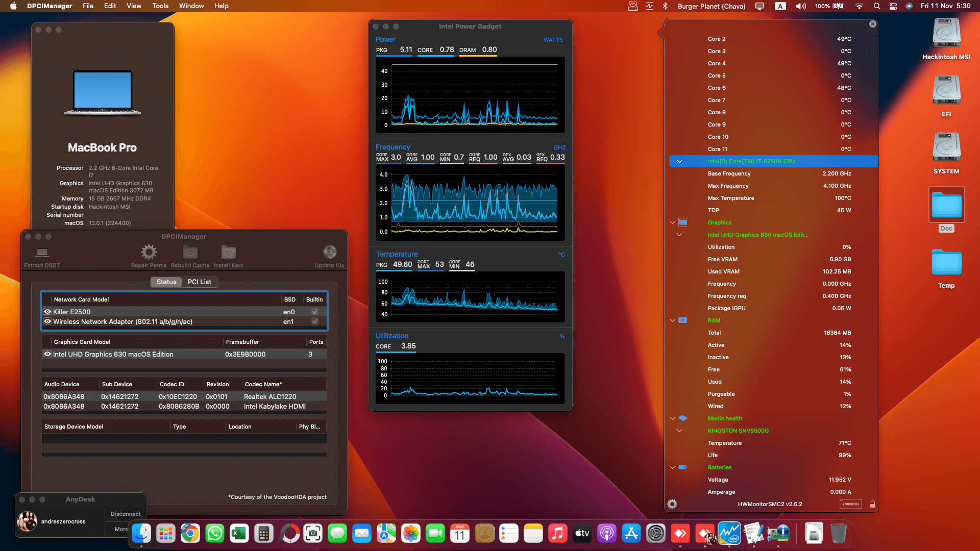Screen dimensions: 980x551
Task: Switch to Status tab in DPCIManager
Action: 166,282
